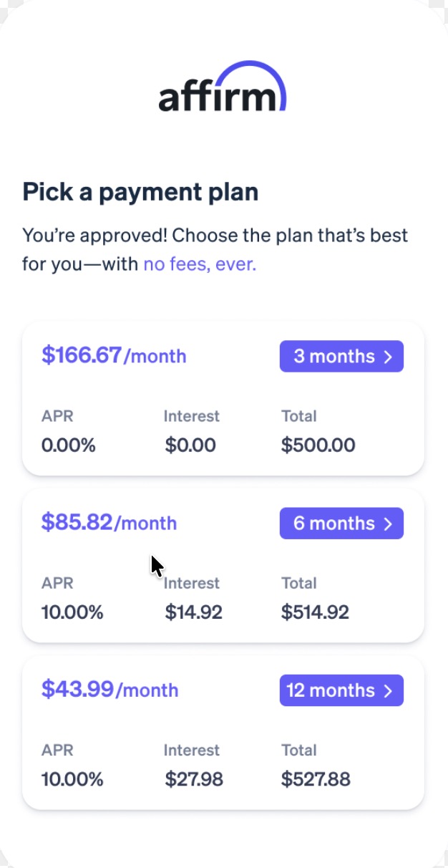Click the 0.00% APR value
Viewport: 448px width, 868px height.
[68, 445]
